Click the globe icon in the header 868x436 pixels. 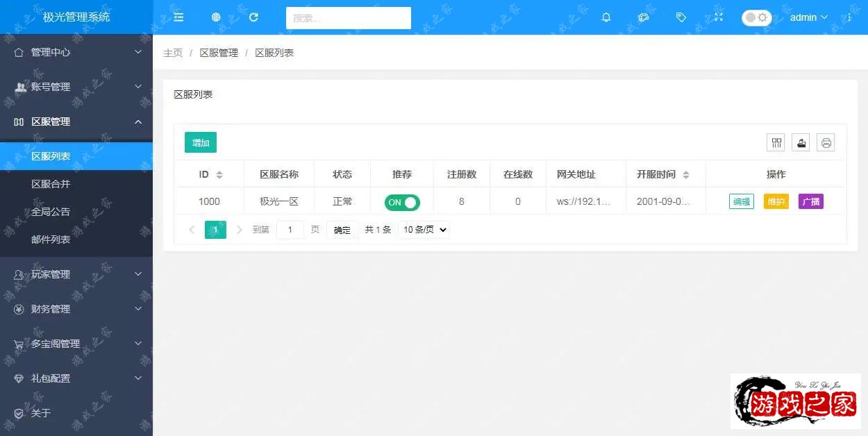point(216,17)
